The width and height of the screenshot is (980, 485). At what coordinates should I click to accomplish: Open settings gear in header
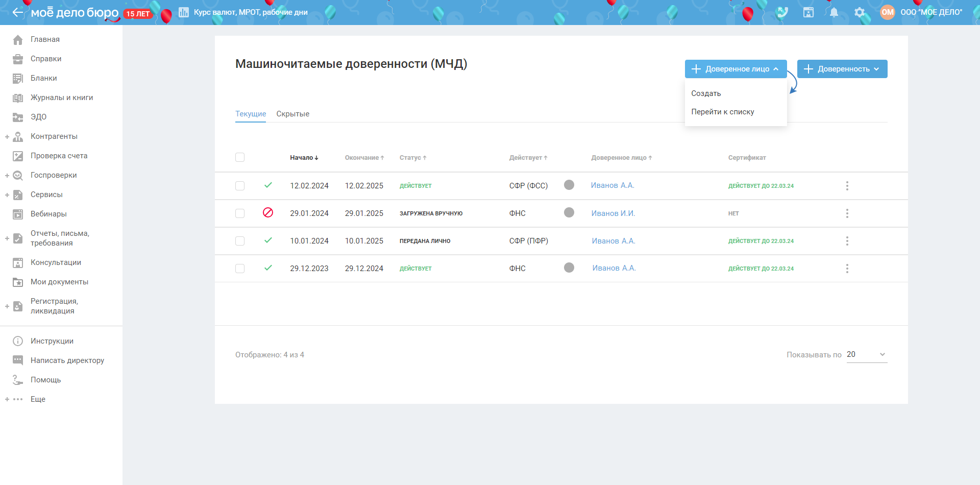pyautogui.click(x=860, y=12)
